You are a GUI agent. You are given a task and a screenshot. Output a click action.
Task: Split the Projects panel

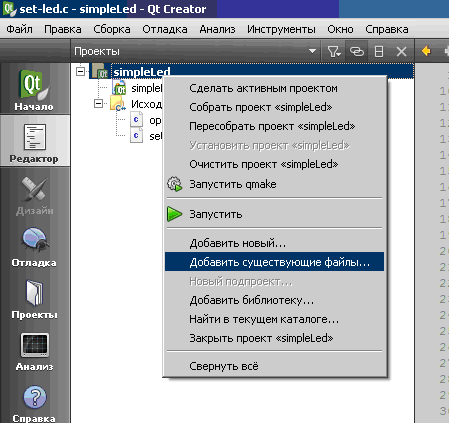tap(379, 52)
